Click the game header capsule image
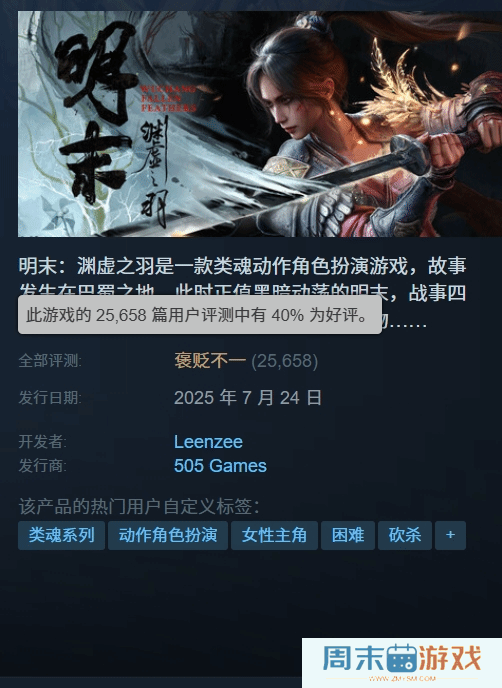This screenshot has width=502, height=688. 260,124
